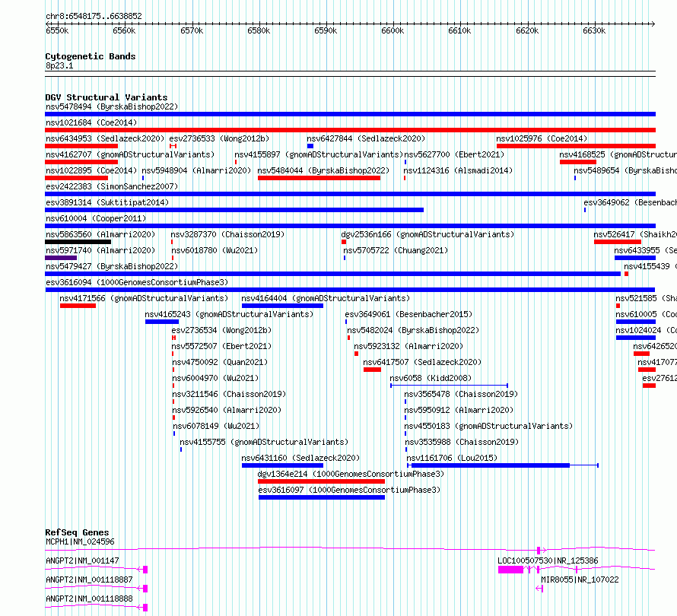The image size is (677, 616).
Task: Open nsv6058 (Kidd2008) variant
Action: 431,378
